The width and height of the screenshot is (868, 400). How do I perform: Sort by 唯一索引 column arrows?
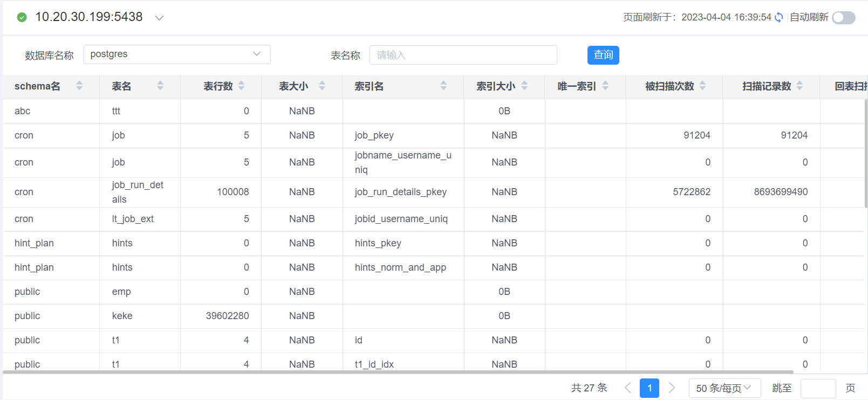pos(605,86)
